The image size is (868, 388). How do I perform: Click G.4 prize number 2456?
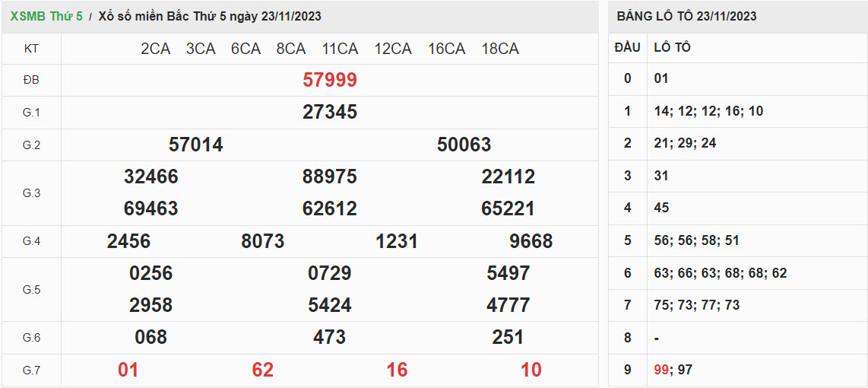[129, 241]
